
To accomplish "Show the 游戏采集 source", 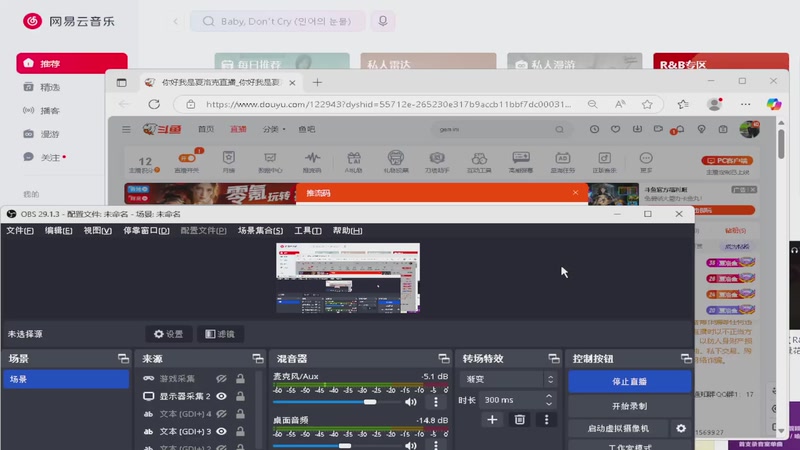I will (x=221, y=379).
